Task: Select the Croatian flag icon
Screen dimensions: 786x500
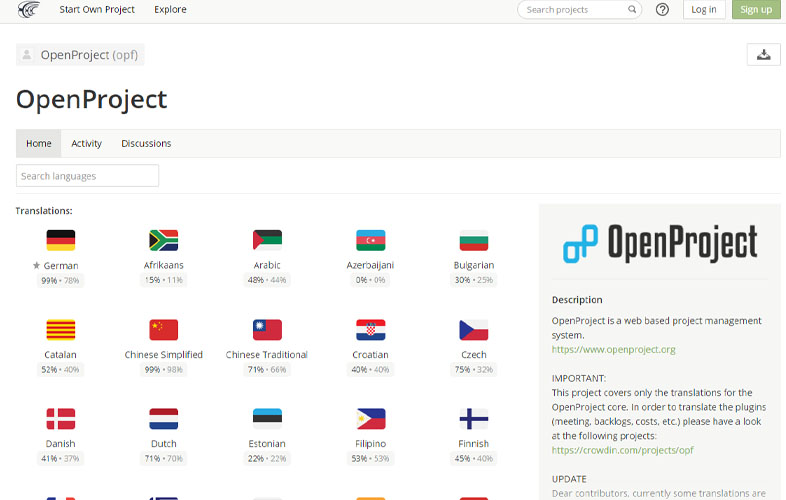Action: pos(370,330)
